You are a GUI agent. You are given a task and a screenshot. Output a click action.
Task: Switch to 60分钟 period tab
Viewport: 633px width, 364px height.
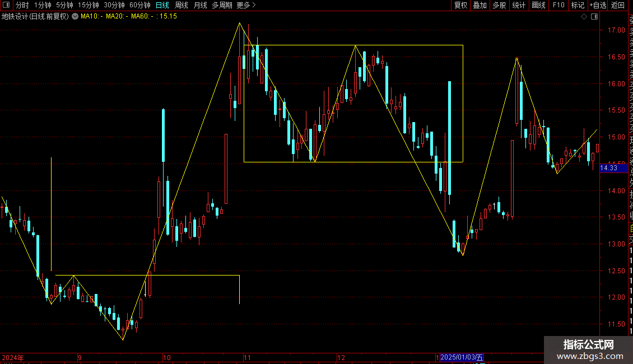[x=140, y=5]
